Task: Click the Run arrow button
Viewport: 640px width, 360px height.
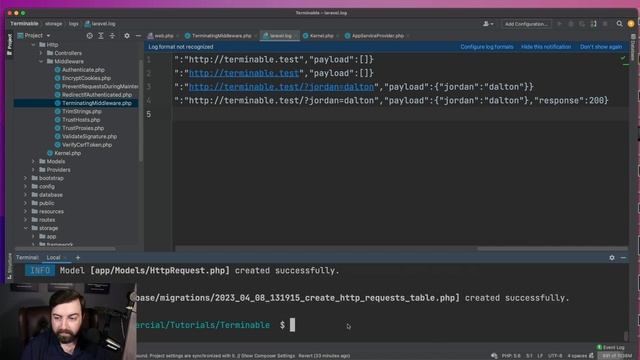Action: pyautogui.click(x=560, y=24)
